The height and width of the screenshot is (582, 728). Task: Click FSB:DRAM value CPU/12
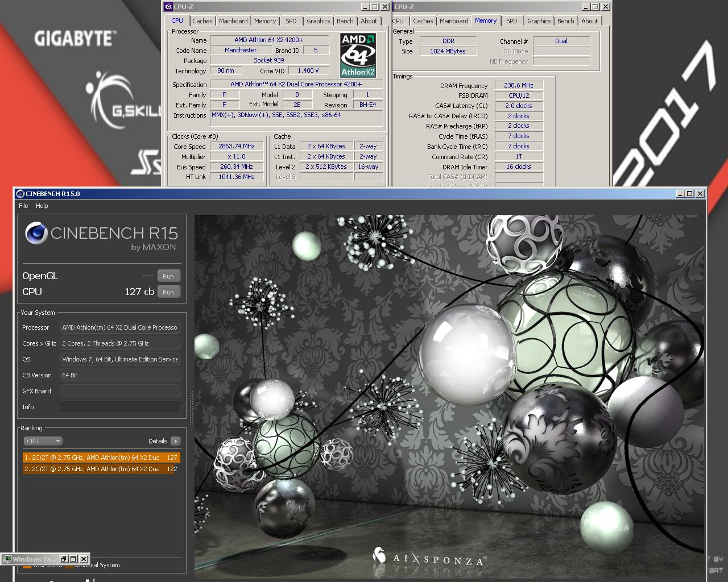(x=519, y=95)
